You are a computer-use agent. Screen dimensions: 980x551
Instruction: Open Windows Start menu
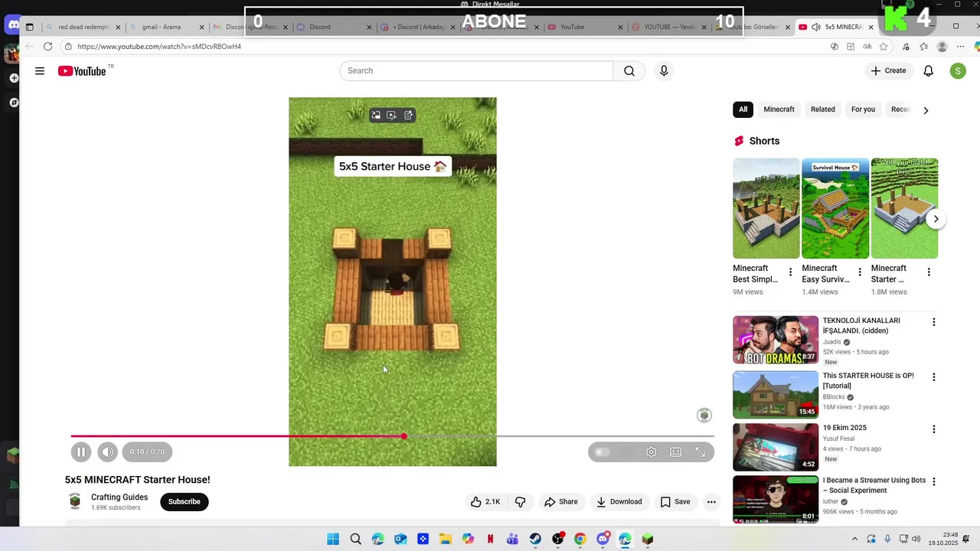coord(333,540)
